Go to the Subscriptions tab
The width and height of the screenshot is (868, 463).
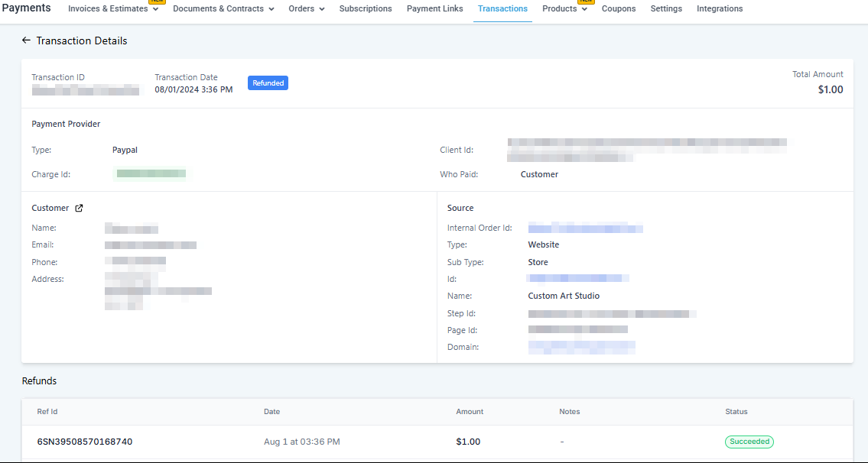tap(366, 9)
